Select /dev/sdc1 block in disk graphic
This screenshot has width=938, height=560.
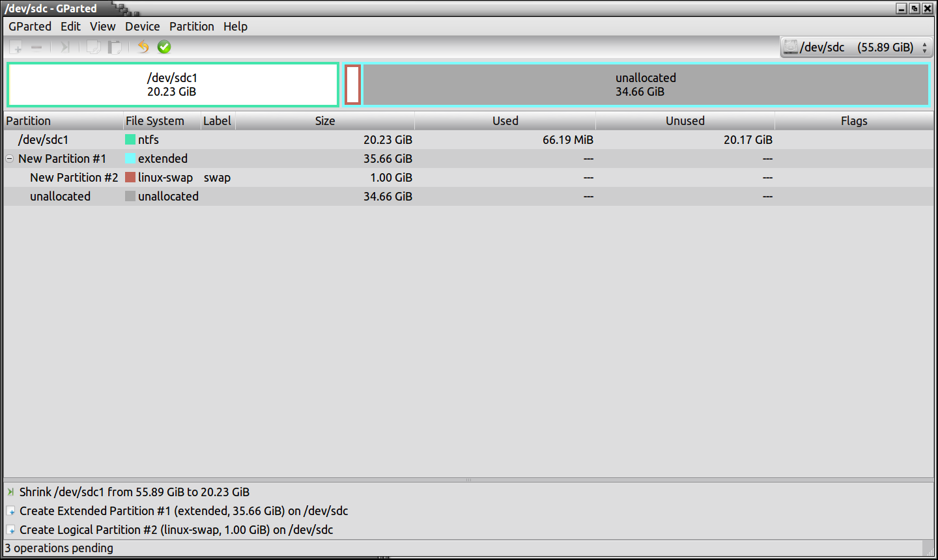[x=173, y=85]
